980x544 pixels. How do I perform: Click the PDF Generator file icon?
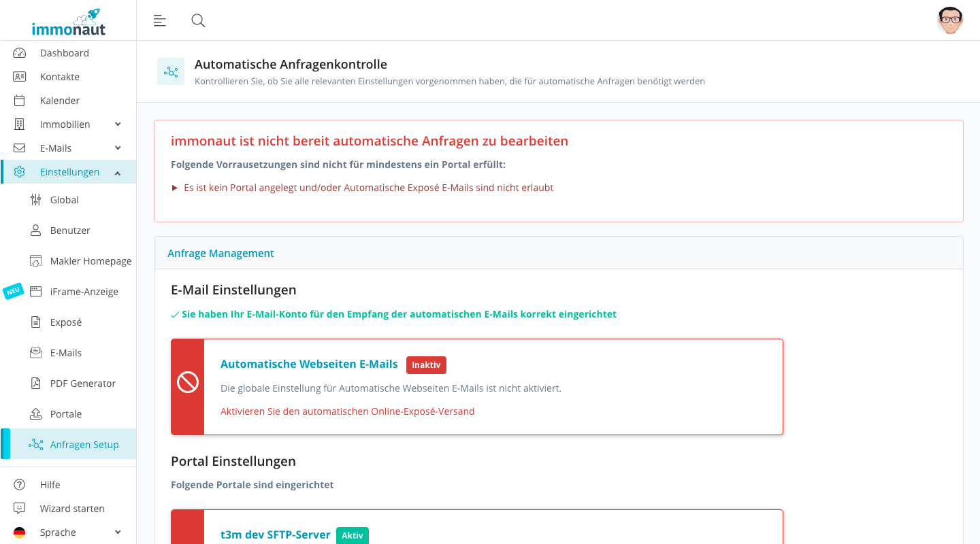[x=36, y=384]
